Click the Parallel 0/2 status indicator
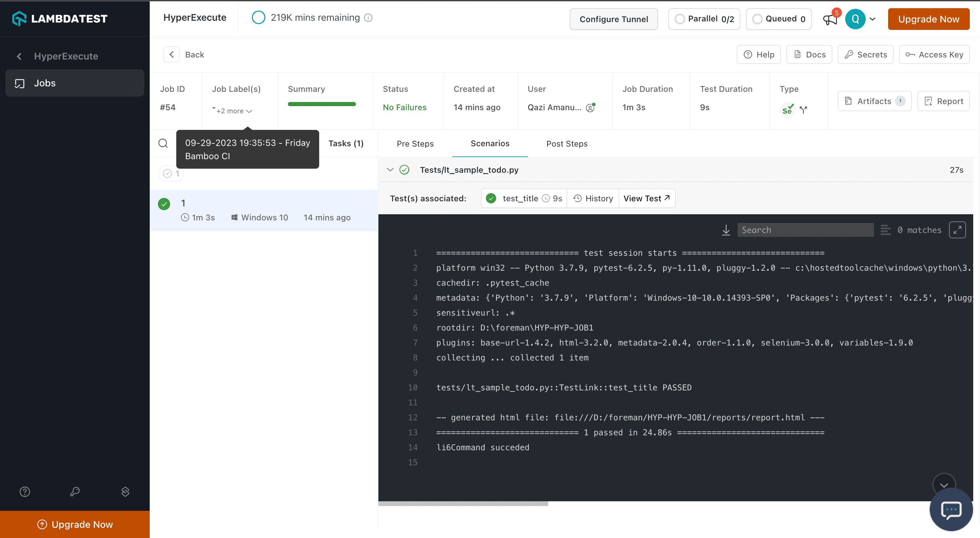Screen dimensions: 980x538 (704, 19)
